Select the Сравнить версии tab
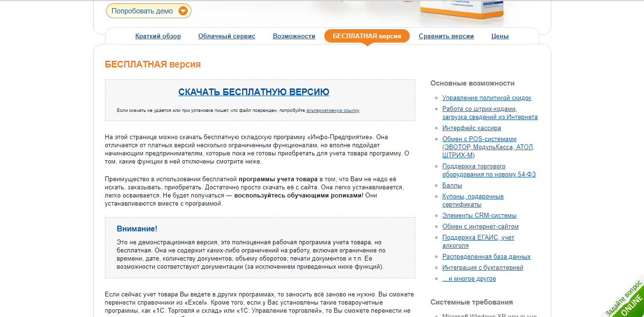The image size is (644, 317). [446, 36]
